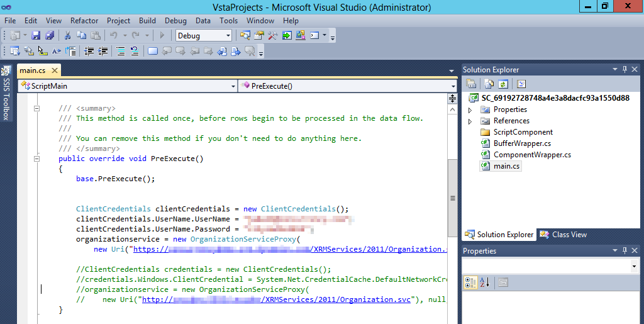Click View Code icon in Solution Explorer
Viewport: 644px width, 324px height.
521,84
